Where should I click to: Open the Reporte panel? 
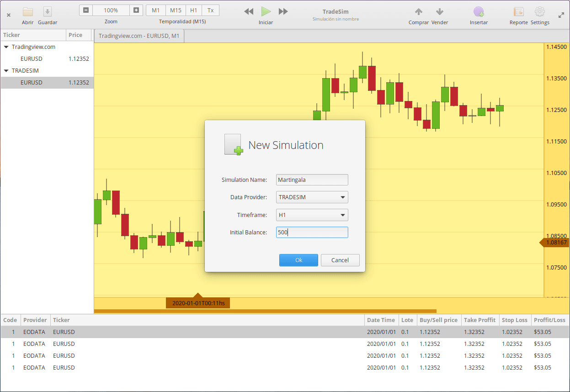(x=518, y=15)
